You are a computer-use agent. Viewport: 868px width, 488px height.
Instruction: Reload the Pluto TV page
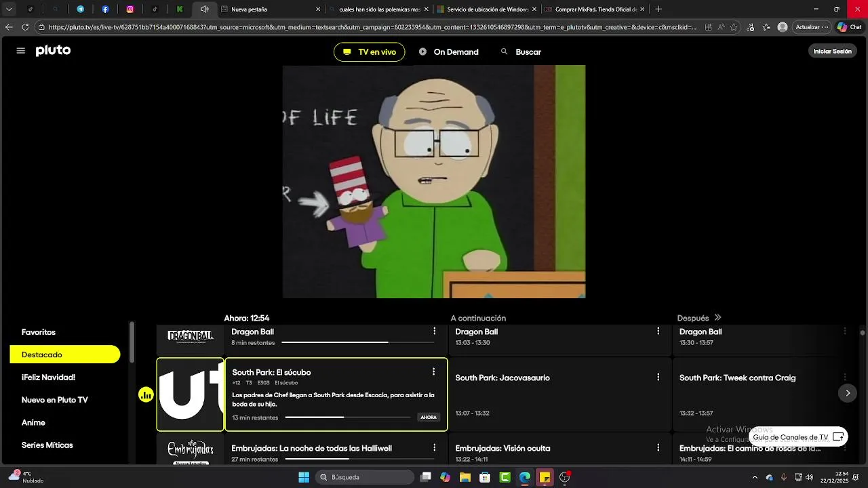[x=25, y=27]
